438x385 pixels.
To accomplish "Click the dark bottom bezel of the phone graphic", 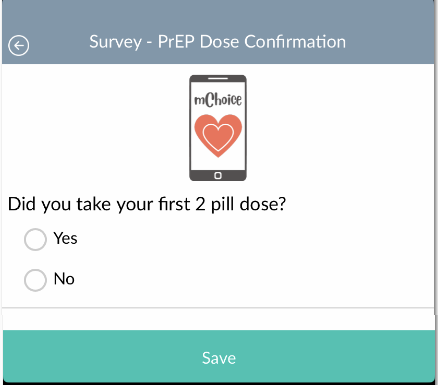I will 218,175.
